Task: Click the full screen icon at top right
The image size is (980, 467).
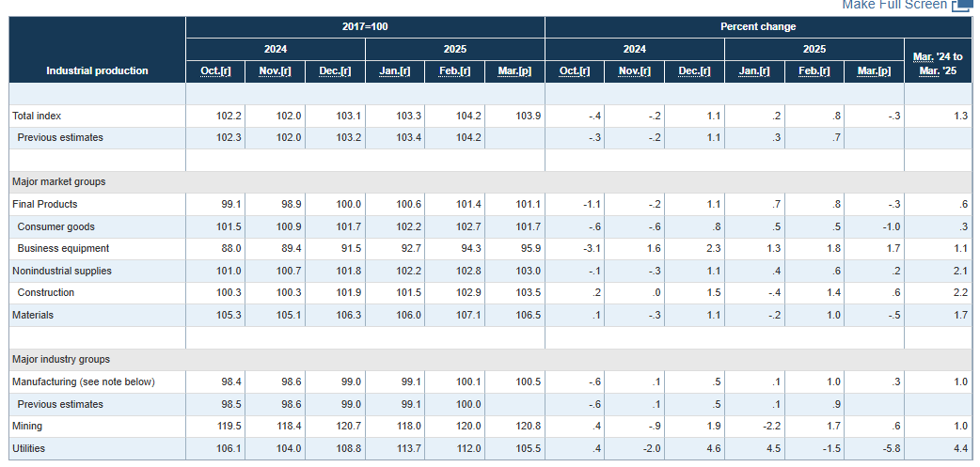Action: [961, 6]
